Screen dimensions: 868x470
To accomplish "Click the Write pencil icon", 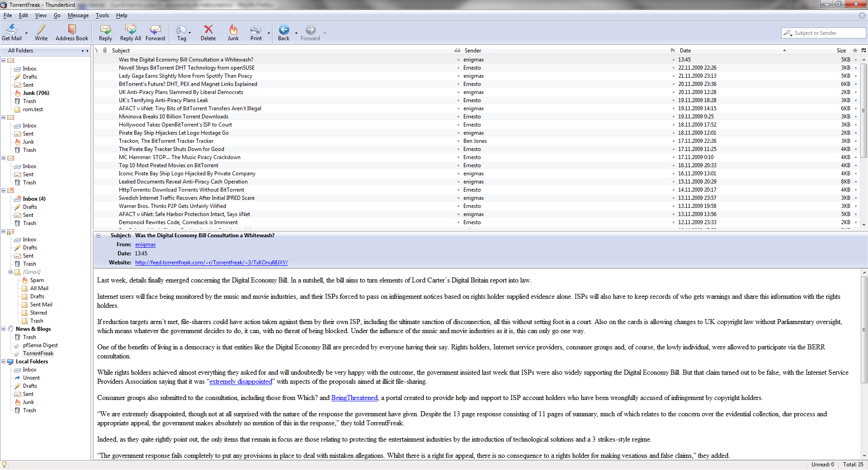I will pos(41,30).
